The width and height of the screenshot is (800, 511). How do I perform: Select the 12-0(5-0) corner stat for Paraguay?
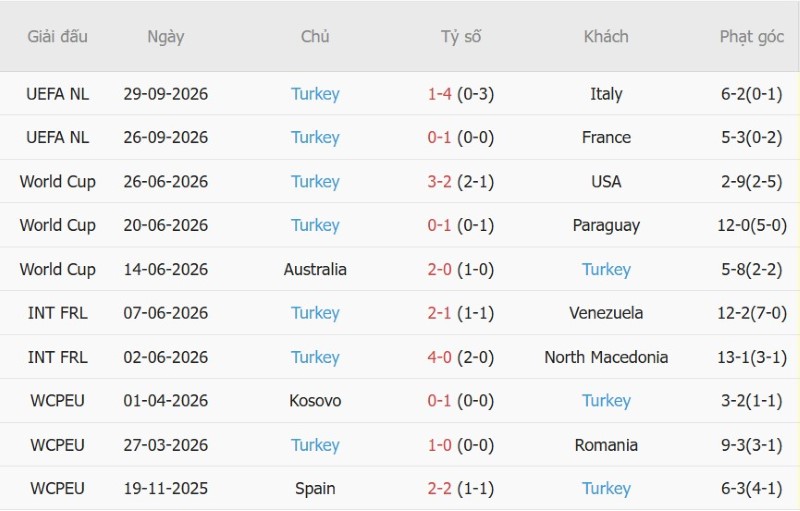point(752,225)
